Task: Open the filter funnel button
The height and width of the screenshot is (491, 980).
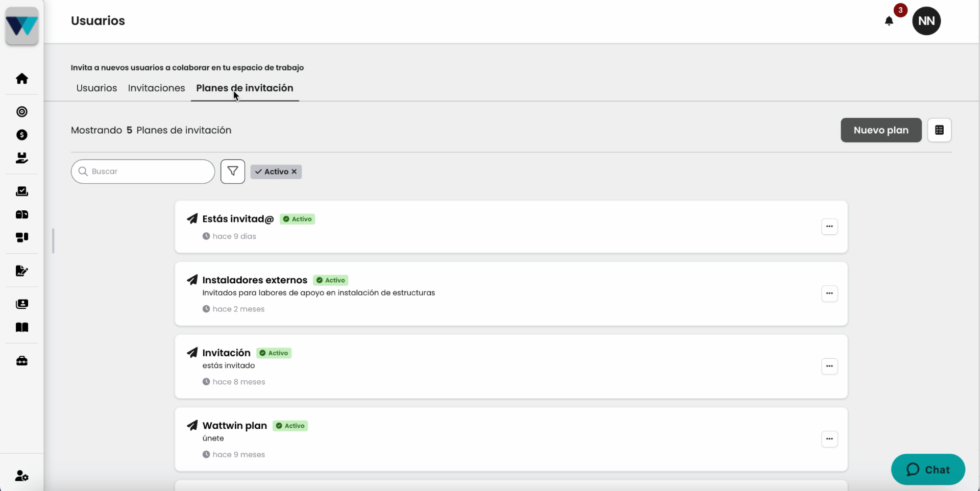Action: (x=233, y=171)
